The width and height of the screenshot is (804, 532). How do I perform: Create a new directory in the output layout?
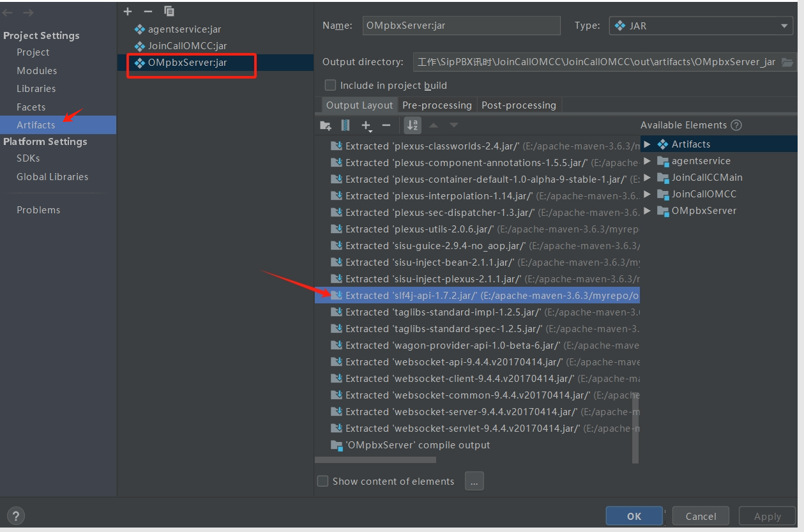click(x=326, y=125)
